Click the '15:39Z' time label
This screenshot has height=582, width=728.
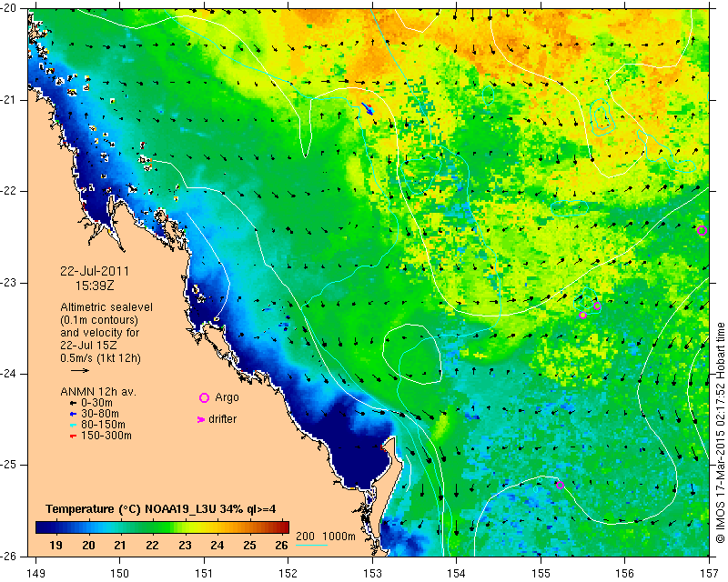coord(95,286)
